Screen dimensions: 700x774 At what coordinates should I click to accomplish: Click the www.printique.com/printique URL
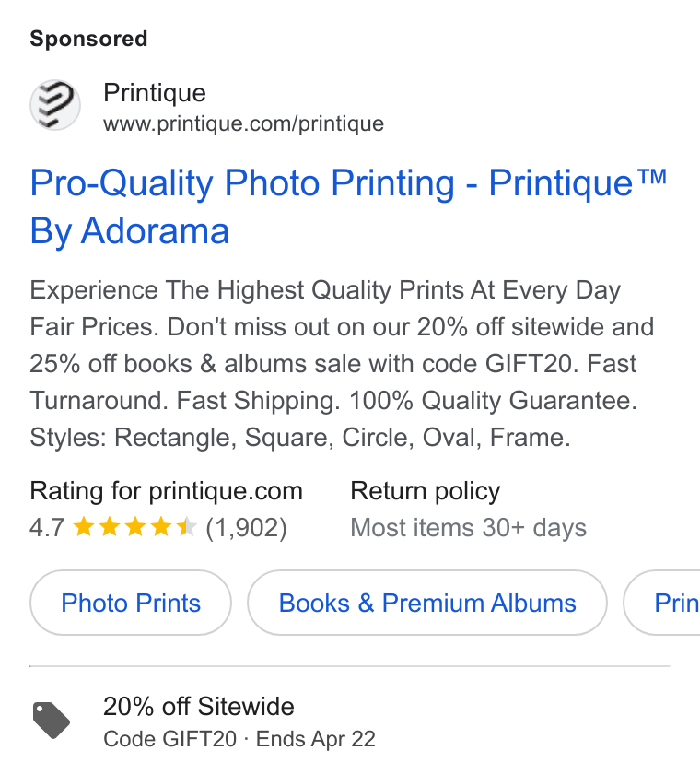[243, 123]
